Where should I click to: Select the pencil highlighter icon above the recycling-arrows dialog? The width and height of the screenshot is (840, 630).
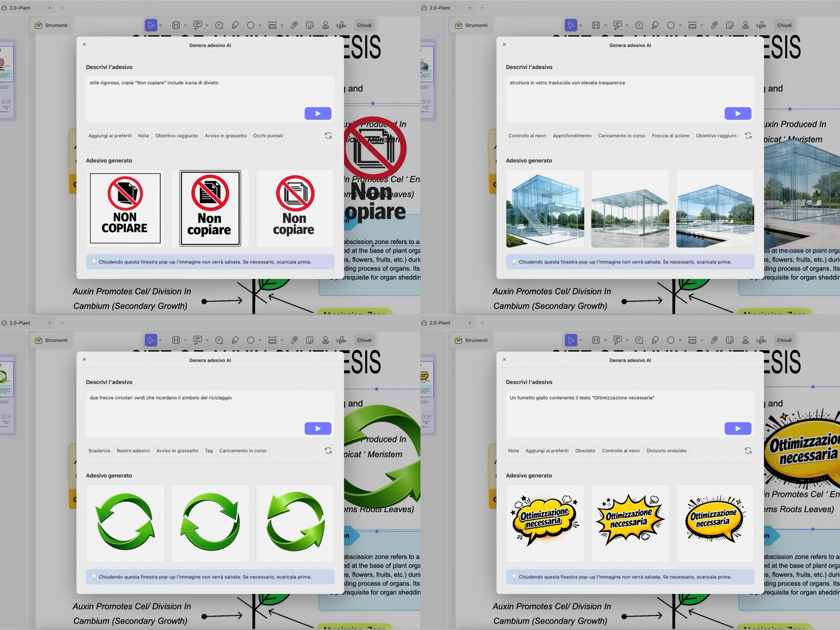pyautogui.click(x=235, y=340)
